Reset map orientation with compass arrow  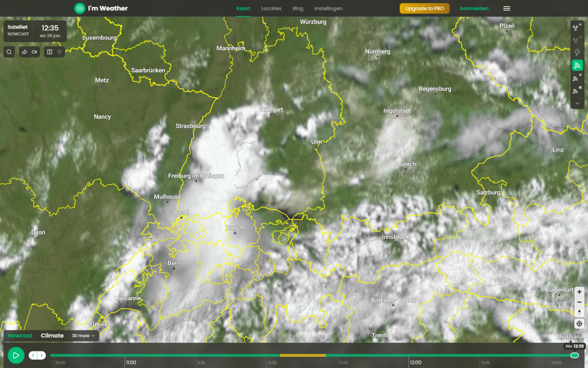tap(579, 312)
